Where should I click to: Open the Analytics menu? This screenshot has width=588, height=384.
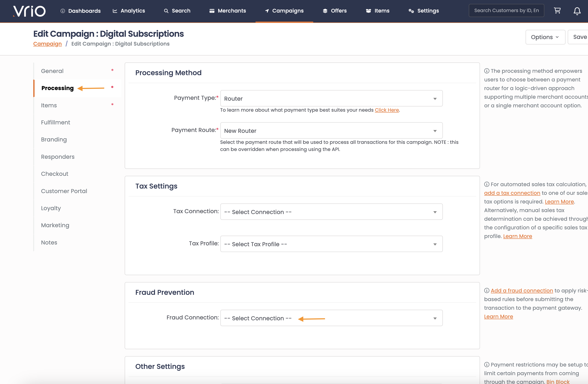(129, 11)
